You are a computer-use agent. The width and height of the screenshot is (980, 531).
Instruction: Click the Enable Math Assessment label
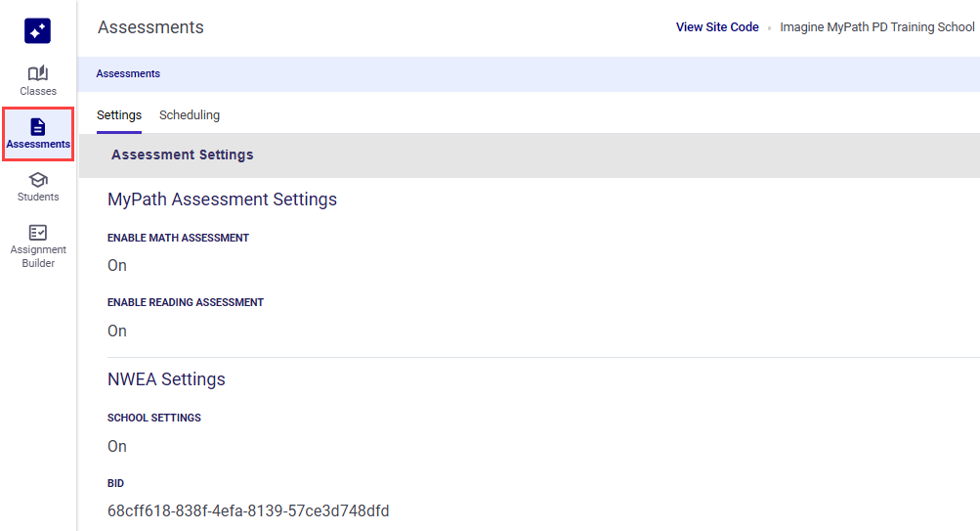pos(178,238)
